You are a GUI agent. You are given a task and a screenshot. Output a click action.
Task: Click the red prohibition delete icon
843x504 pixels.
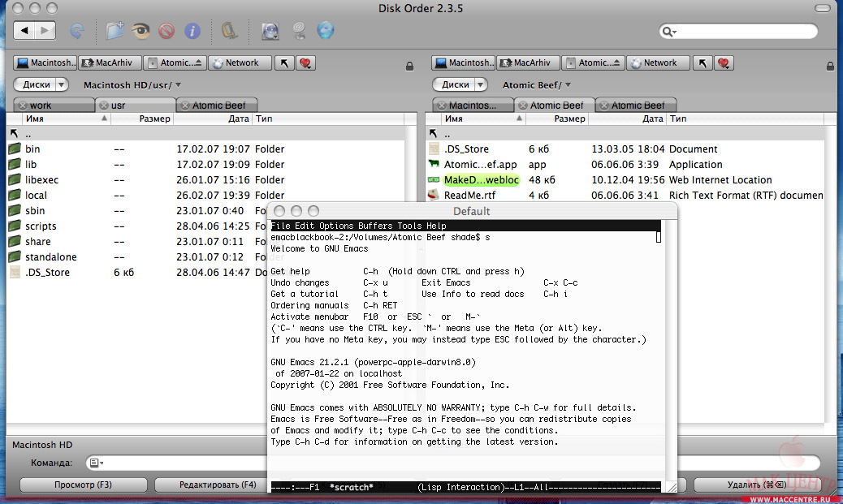(x=166, y=31)
